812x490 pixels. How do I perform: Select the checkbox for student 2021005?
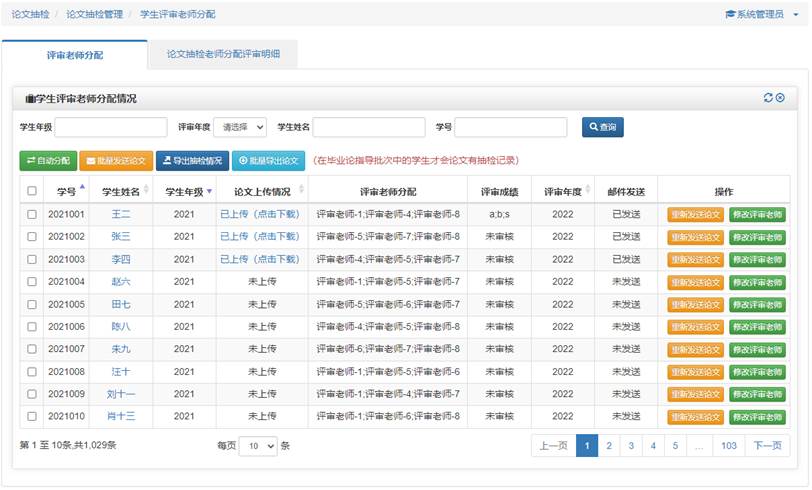tap(32, 304)
